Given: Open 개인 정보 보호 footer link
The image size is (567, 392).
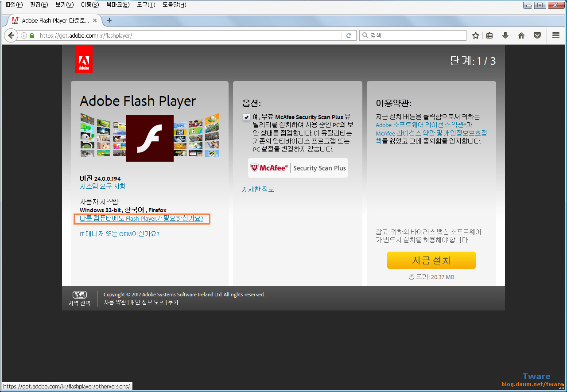Looking at the screenshot, I should [147, 302].
